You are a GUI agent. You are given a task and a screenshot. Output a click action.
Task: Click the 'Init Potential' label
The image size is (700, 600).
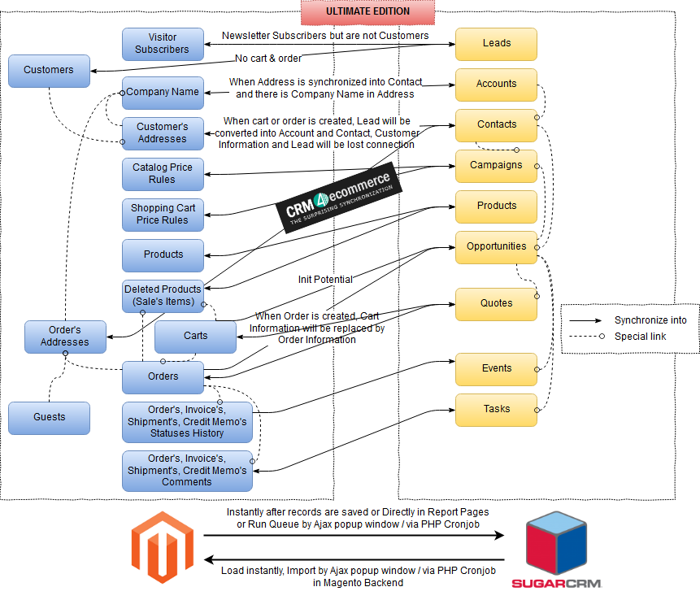(x=325, y=280)
